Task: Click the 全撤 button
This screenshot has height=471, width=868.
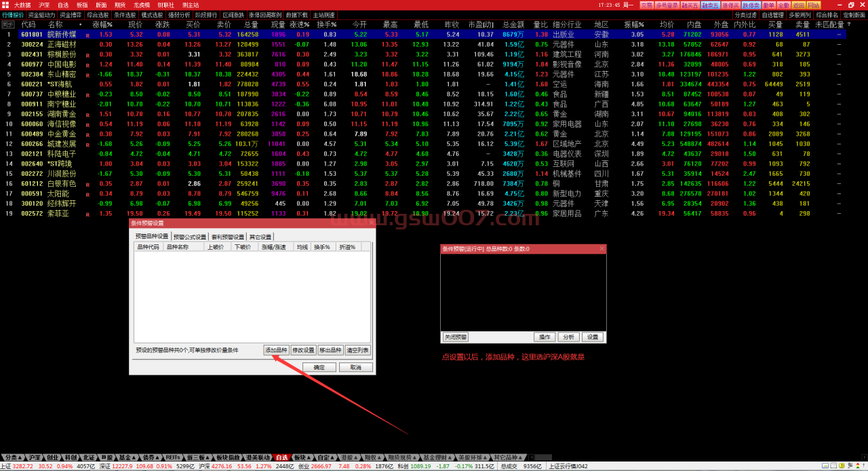Action: pyautogui.click(x=784, y=5)
